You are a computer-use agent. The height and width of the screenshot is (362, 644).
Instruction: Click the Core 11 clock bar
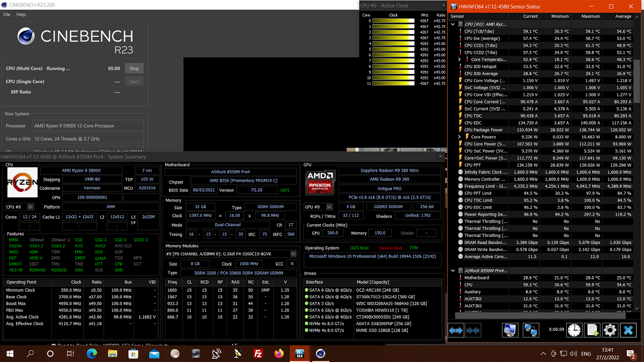pos(393,83)
